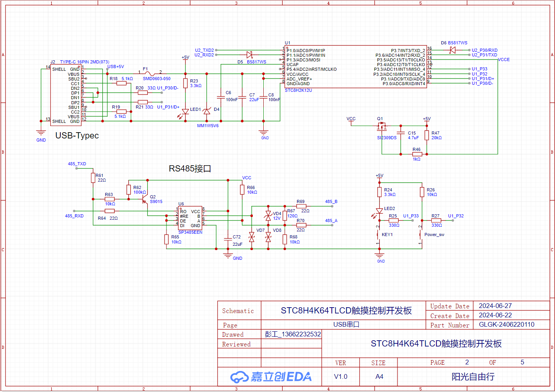
Task: Select the Create Date value 2024-06-22
Action: point(495,315)
